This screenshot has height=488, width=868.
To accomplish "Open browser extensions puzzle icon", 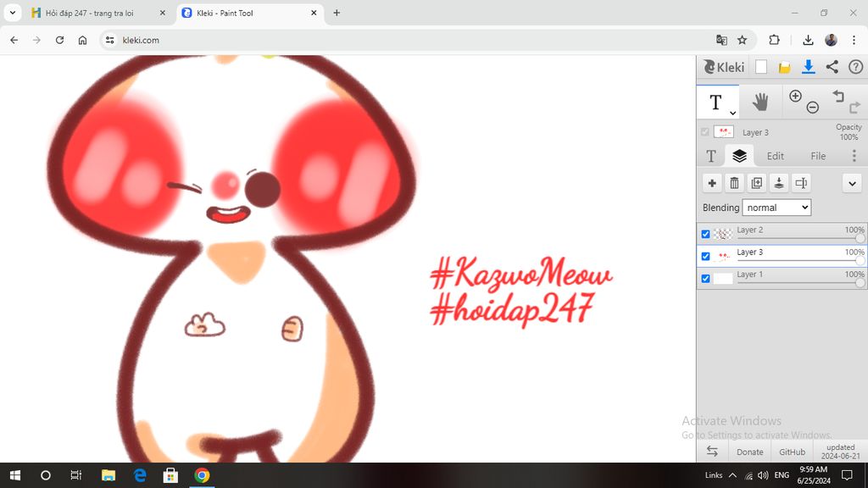I will (x=775, y=40).
